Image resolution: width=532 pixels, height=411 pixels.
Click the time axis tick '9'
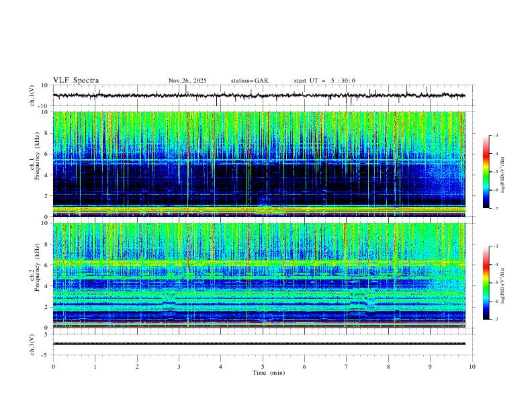coord(430,367)
